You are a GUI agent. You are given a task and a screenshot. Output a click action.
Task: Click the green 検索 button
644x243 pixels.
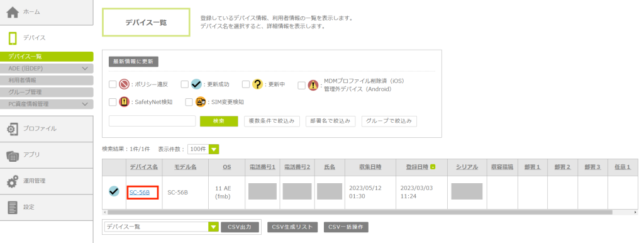pyautogui.click(x=219, y=121)
